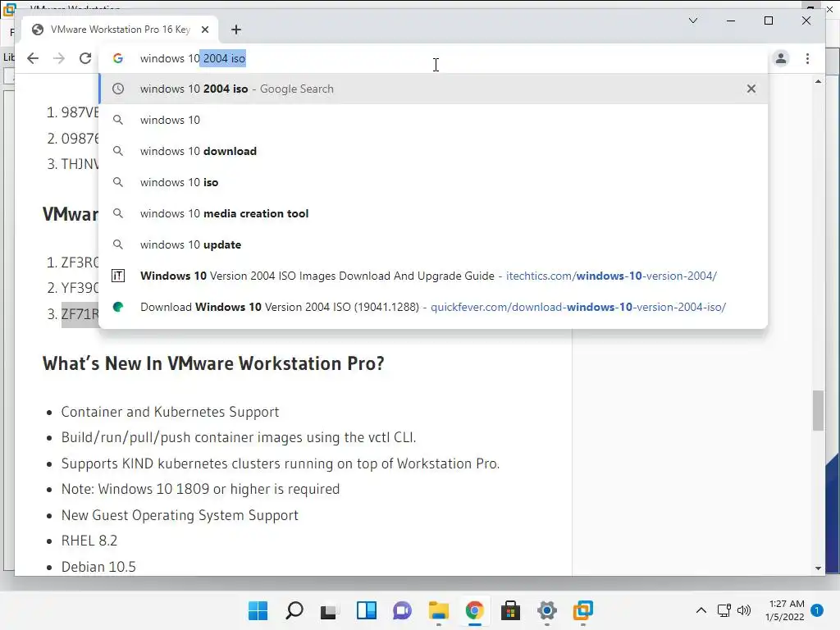Open the clock showing 1:27 AM 1/5/2022
Screen dimensions: 840x630
pos(785,610)
